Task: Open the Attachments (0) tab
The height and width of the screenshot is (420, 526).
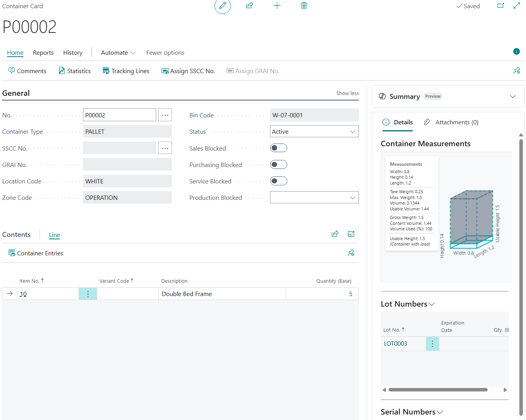Action: (x=451, y=122)
